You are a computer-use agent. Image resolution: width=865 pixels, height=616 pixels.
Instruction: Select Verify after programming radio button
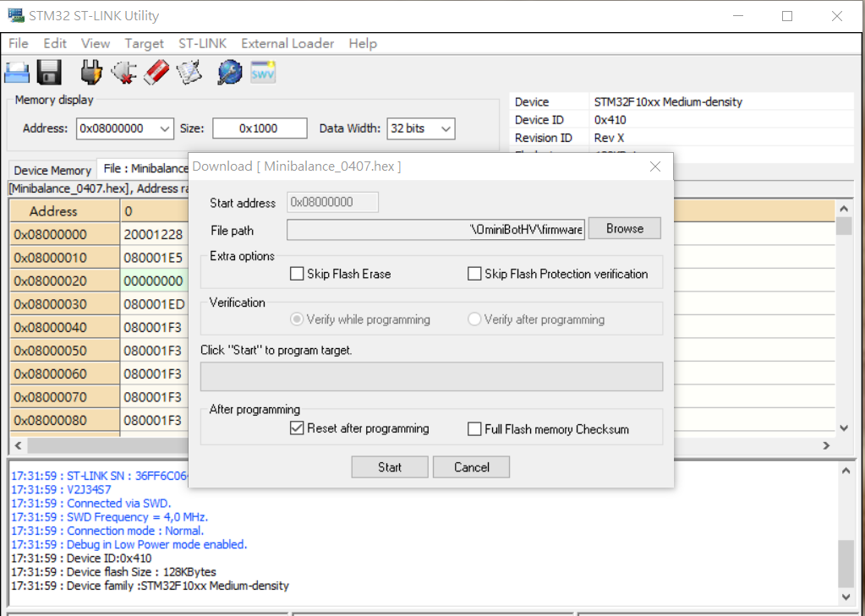(x=474, y=319)
